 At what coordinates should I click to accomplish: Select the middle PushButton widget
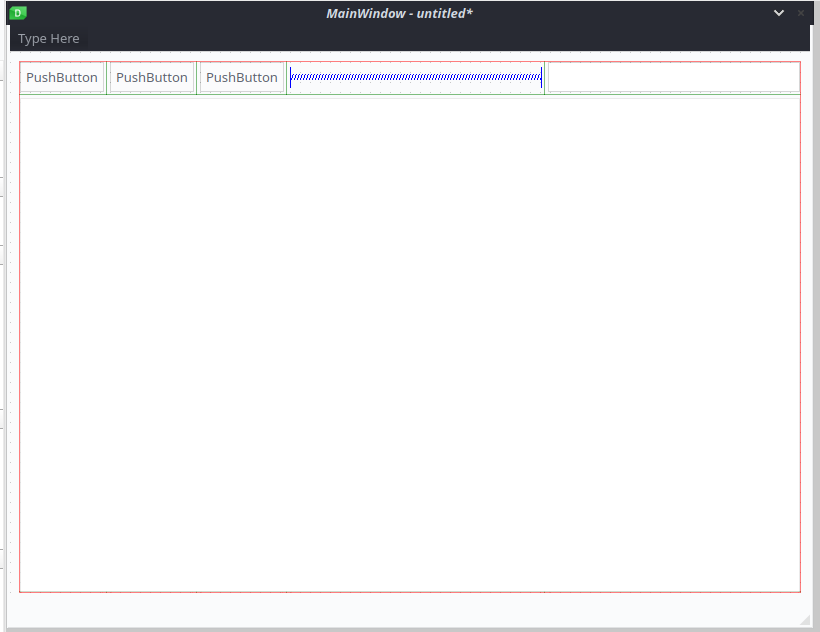(x=152, y=77)
